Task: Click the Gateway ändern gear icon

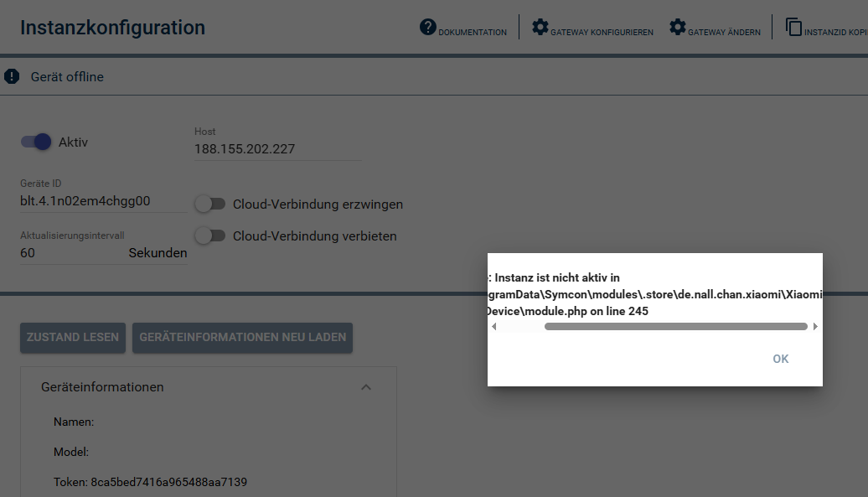Action: point(677,27)
